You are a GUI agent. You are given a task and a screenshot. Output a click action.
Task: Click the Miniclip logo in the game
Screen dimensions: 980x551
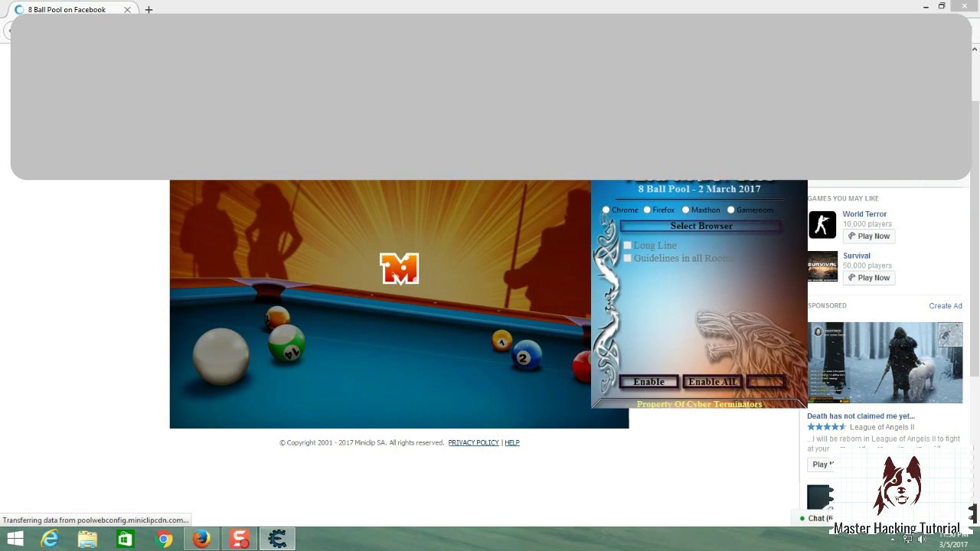(x=399, y=269)
